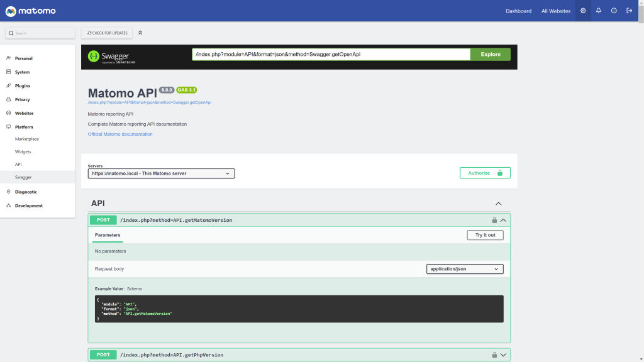
Task: Switch to the Schema tab
Action: [x=135, y=288]
